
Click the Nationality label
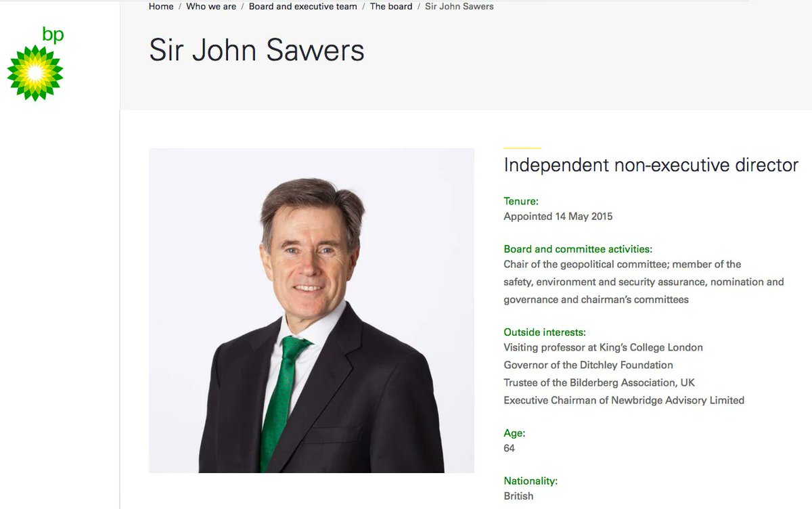click(x=531, y=481)
